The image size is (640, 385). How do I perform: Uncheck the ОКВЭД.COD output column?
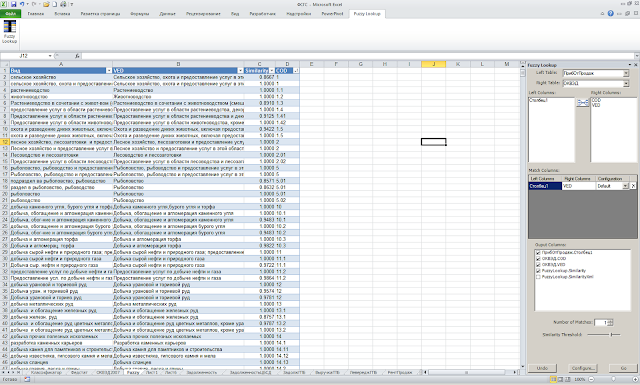(538, 258)
